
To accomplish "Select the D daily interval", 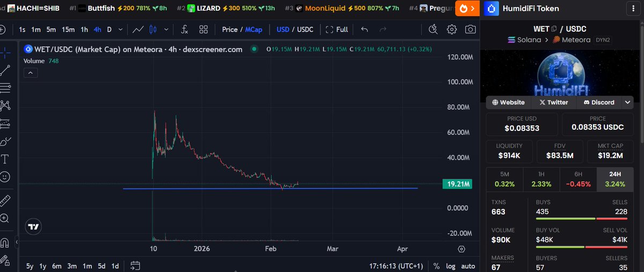I will (x=109, y=30).
